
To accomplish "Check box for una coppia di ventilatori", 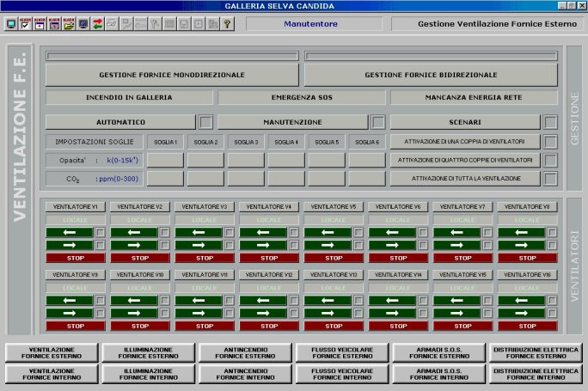I will tap(550, 142).
